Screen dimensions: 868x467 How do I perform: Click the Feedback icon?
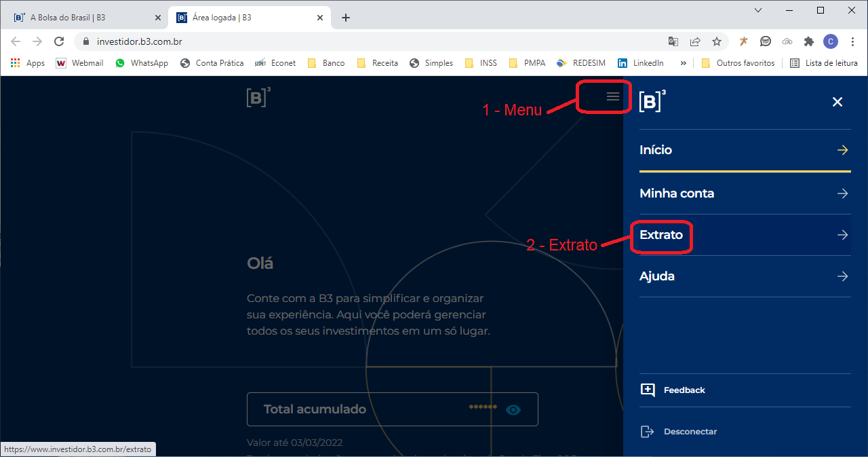coord(648,390)
